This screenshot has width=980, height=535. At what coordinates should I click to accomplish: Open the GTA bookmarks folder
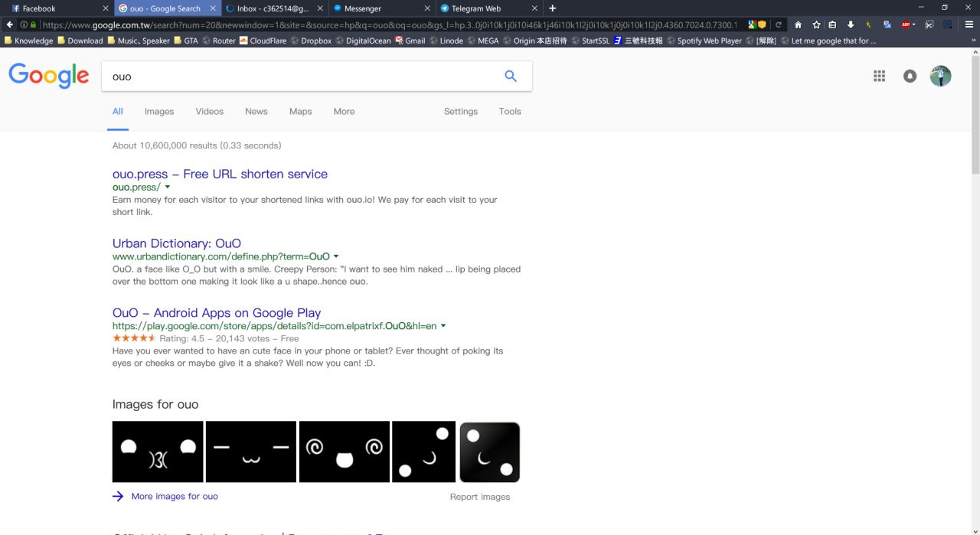[x=186, y=41]
